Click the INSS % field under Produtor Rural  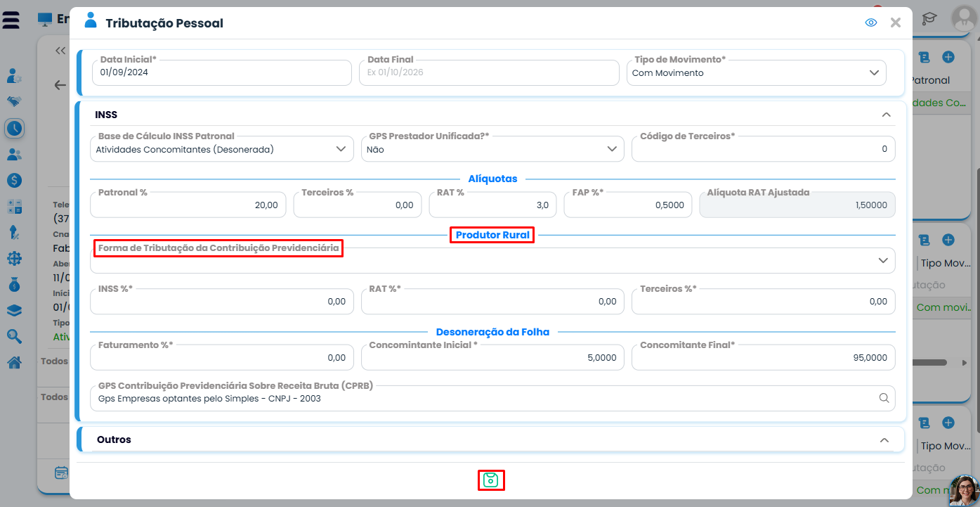(222, 302)
